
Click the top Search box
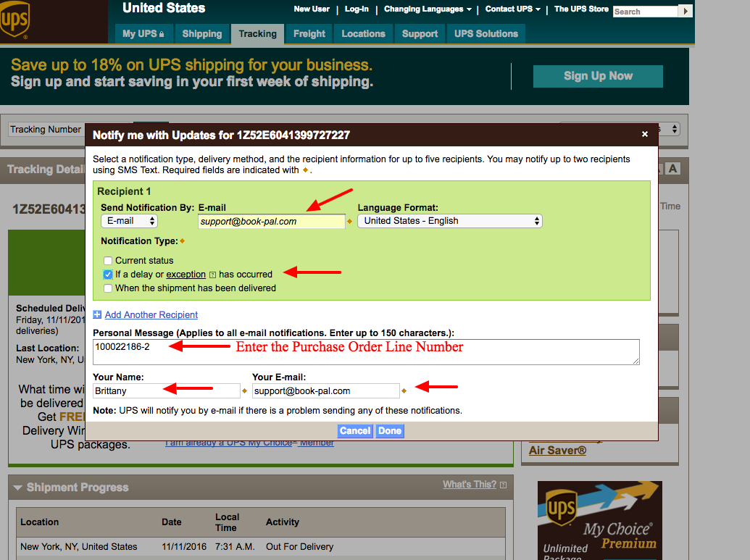pos(645,12)
